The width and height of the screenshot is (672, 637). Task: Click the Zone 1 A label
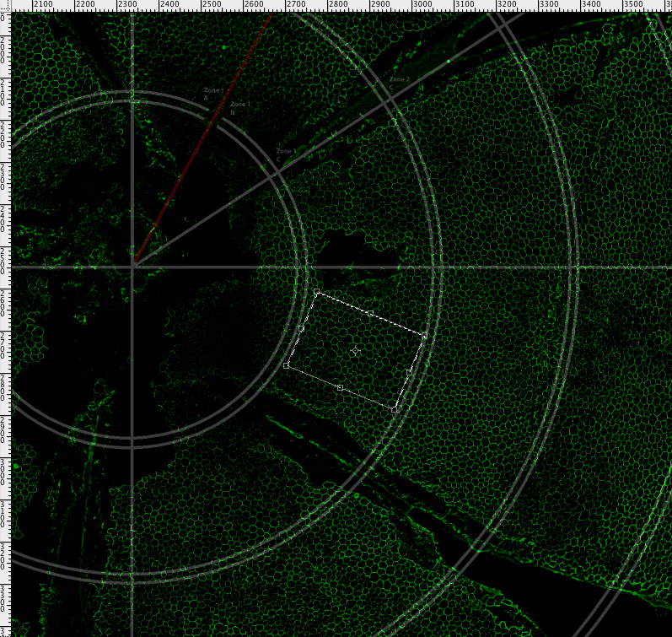pyautogui.click(x=213, y=93)
